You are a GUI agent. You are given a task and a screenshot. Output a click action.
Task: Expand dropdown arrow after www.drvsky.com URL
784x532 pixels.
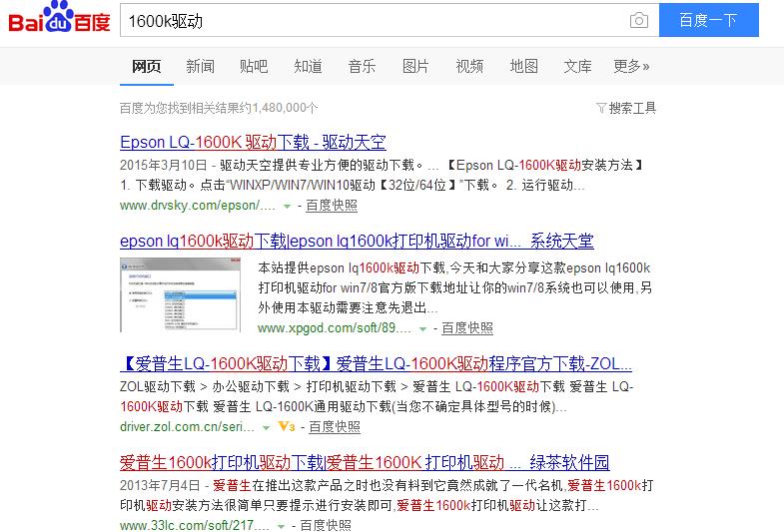click(x=287, y=206)
